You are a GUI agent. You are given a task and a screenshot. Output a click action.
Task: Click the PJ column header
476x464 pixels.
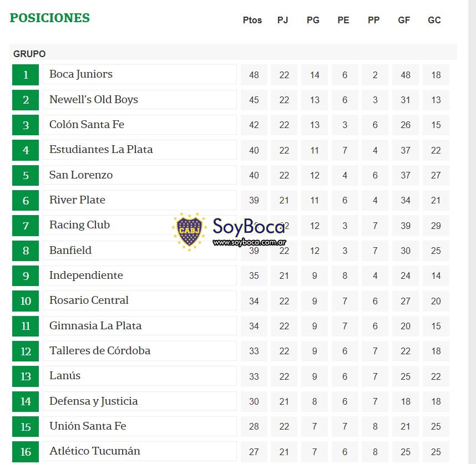[282, 20]
